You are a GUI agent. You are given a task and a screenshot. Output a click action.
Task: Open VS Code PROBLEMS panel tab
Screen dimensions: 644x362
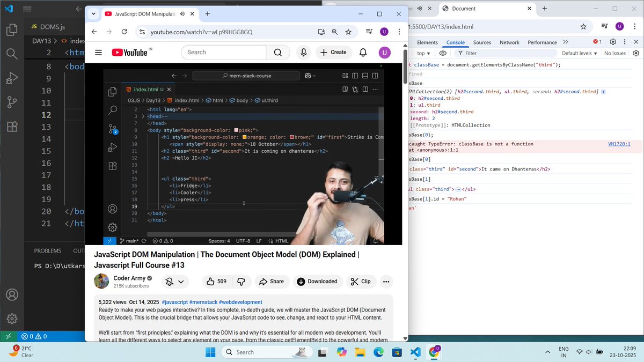(x=48, y=251)
